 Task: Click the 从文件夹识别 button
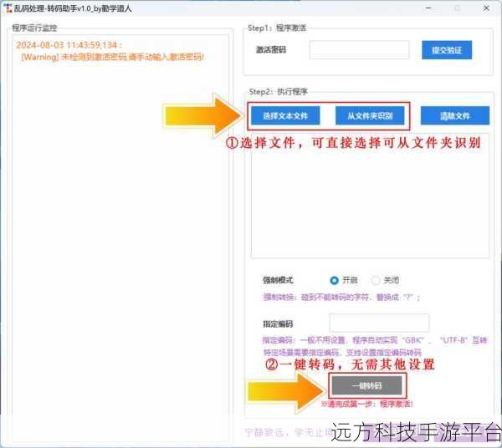370,115
